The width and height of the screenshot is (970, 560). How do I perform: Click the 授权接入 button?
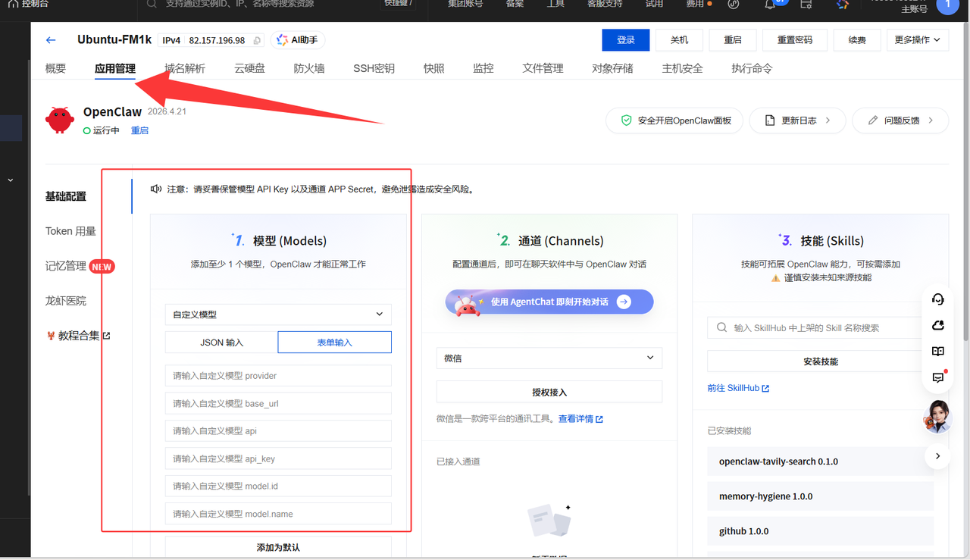click(549, 392)
